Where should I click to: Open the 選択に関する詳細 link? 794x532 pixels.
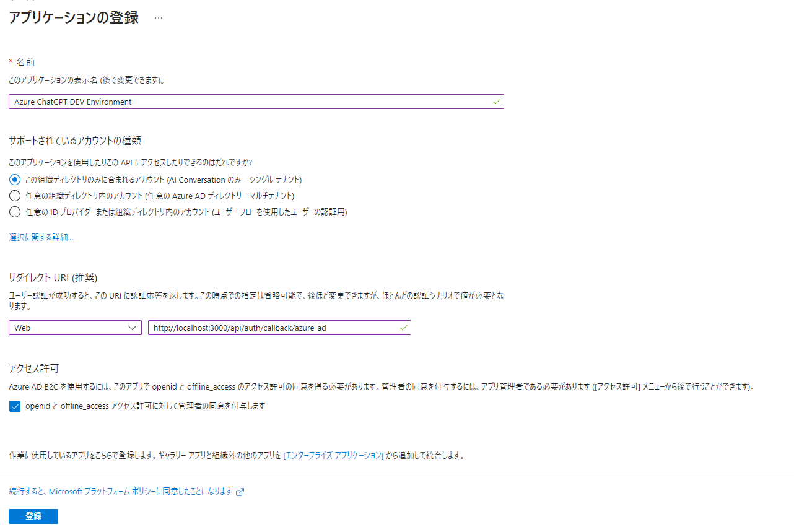[41, 237]
